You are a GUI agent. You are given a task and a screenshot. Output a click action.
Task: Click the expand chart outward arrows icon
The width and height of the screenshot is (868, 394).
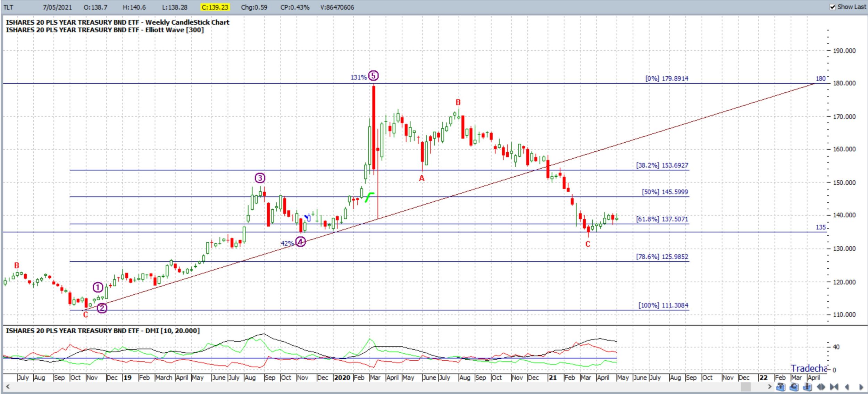tap(821, 387)
